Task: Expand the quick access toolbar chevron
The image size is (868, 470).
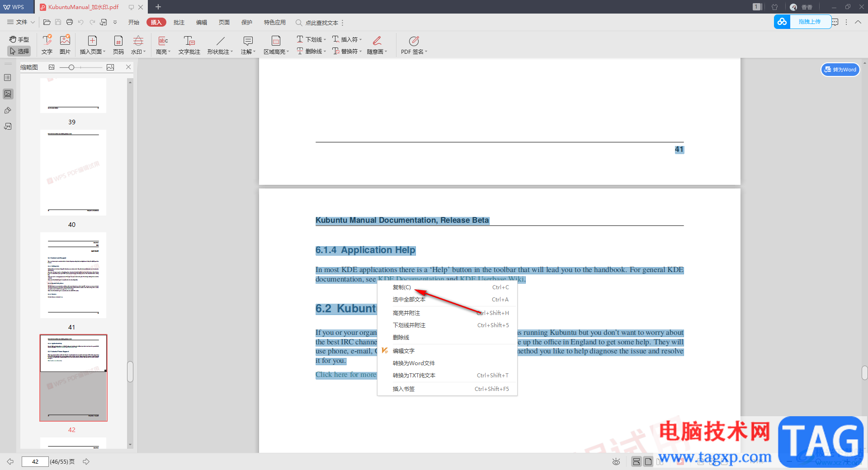Action: pos(115,22)
